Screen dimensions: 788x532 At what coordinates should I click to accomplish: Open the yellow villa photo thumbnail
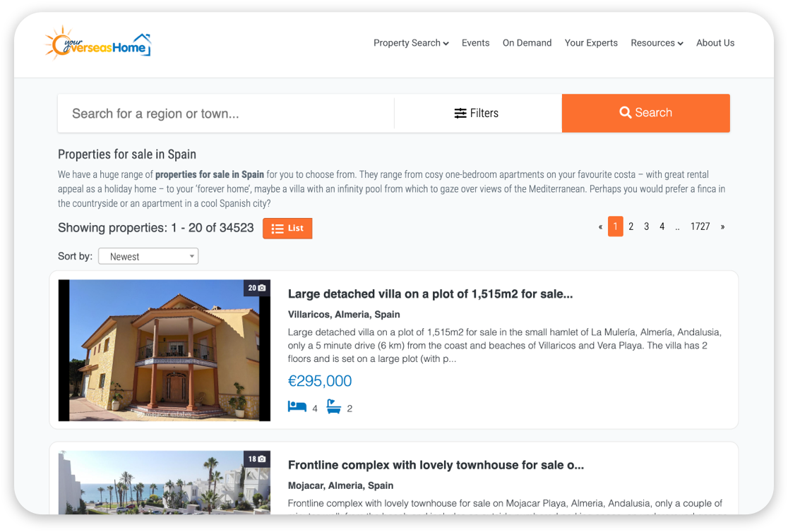point(165,350)
